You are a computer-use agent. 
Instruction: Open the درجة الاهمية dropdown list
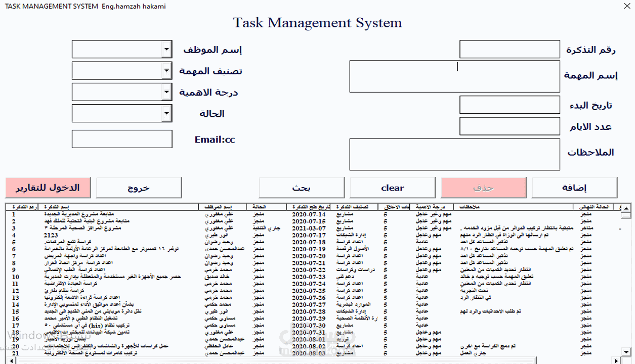pos(167,92)
